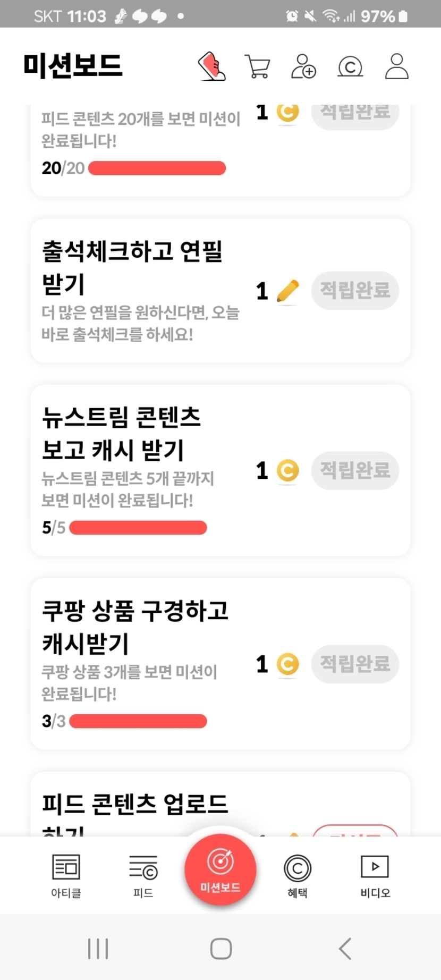The height and width of the screenshot is (980, 441).
Task: Tap the red 미션보드 center button
Action: tap(220, 869)
